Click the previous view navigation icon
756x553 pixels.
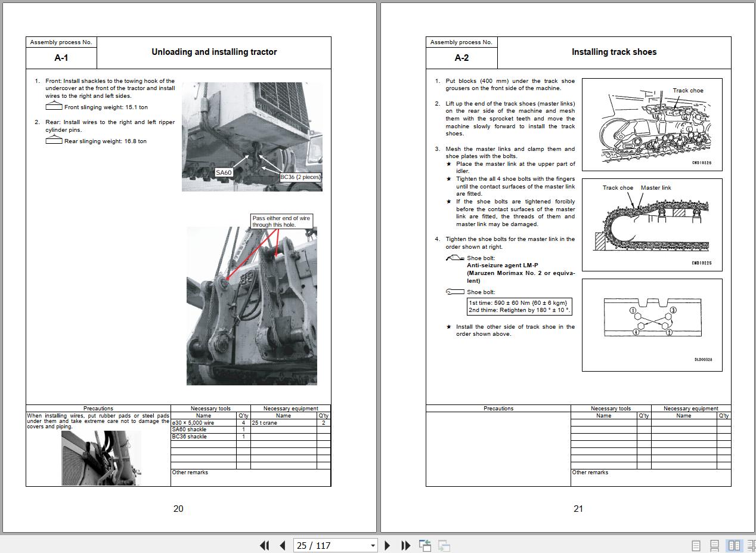(x=425, y=545)
